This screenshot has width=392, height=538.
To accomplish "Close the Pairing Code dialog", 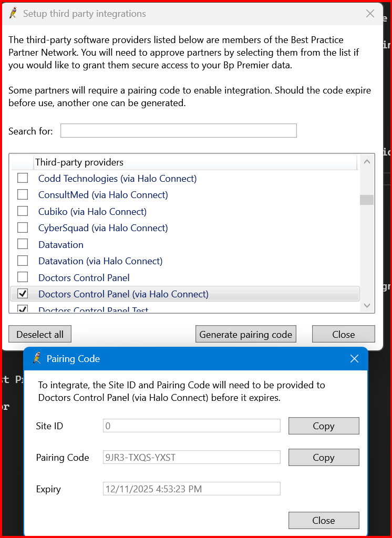I will coord(324,520).
